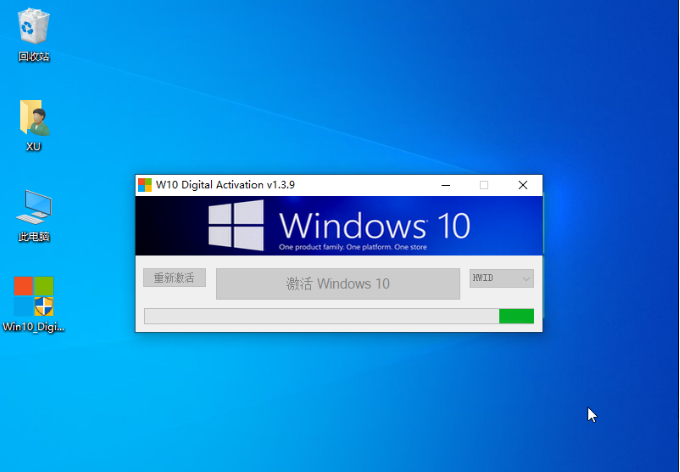Select the 此电脑 computer icon
The height and width of the screenshot is (472, 680).
pyautogui.click(x=34, y=207)
